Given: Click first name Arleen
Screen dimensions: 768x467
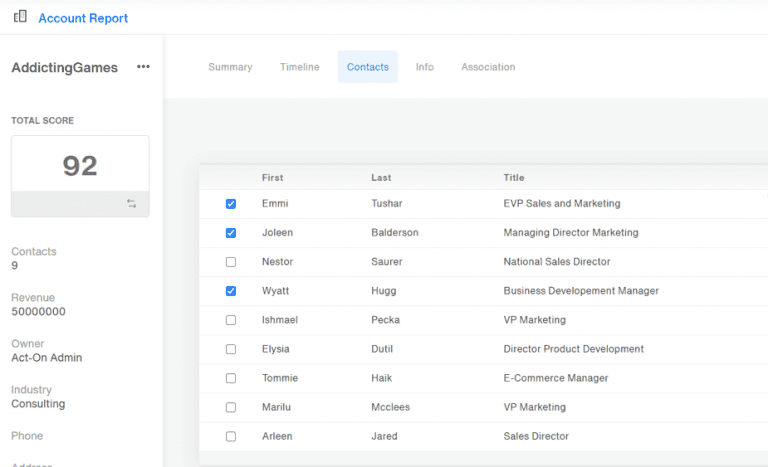Looking at the screenshot, I should click(277, 436).
